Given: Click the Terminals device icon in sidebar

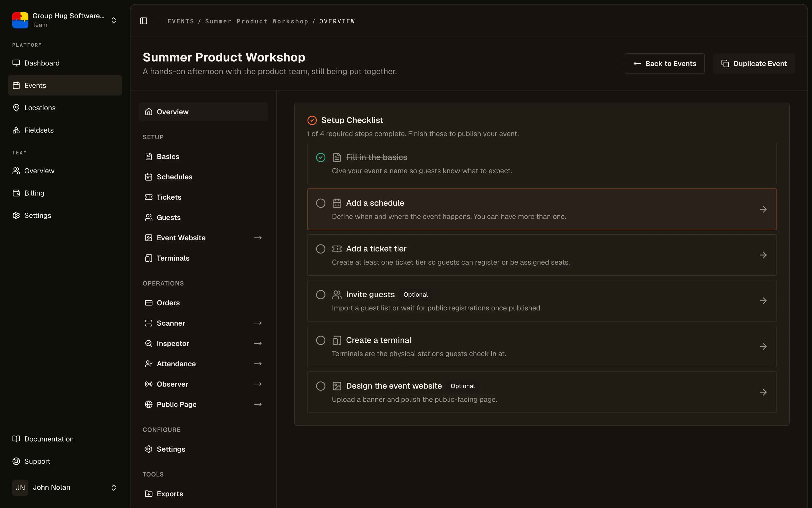Looking at the screenshot, I should pos(149,258).
